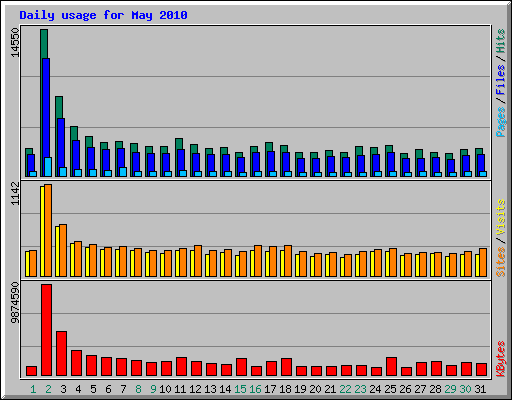This screenshot has width=512, height=400.
Task: Click the tallest red KBytes bar on day 2
Action: point(46,330)
